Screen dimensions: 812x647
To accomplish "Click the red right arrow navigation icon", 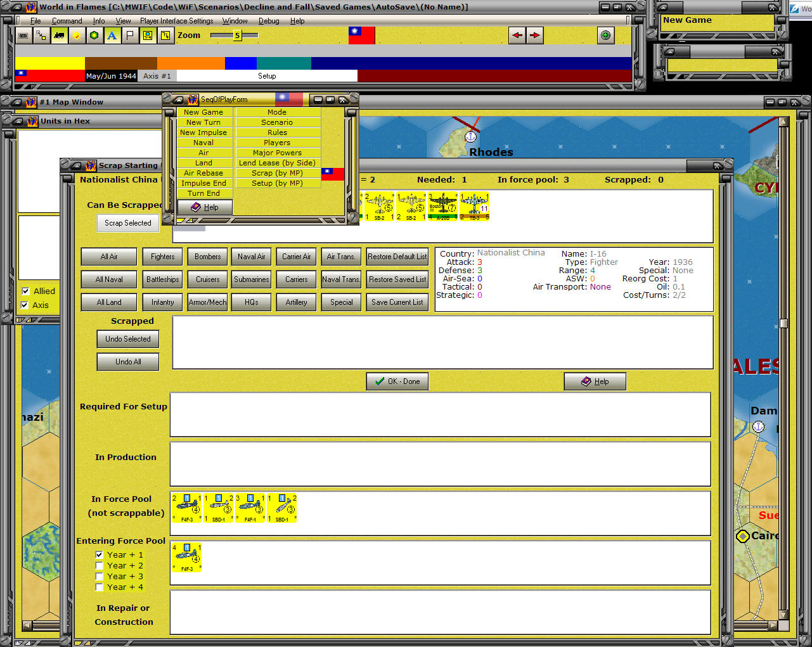I will coord(536,35).
